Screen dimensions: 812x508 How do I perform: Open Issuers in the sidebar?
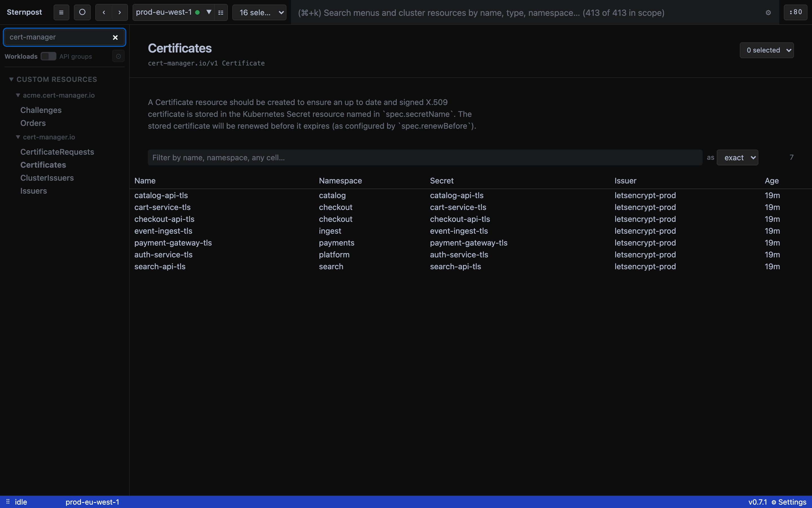tap(34, 191)
